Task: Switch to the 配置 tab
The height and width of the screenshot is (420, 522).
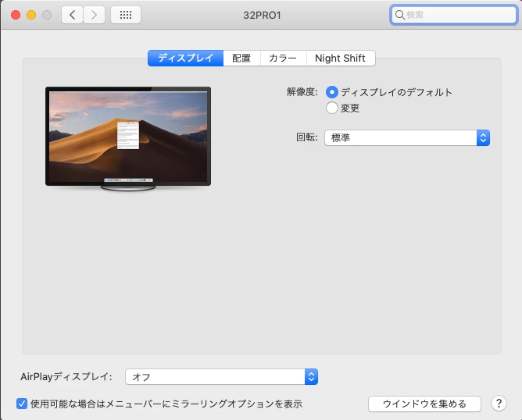Action: 241,59
